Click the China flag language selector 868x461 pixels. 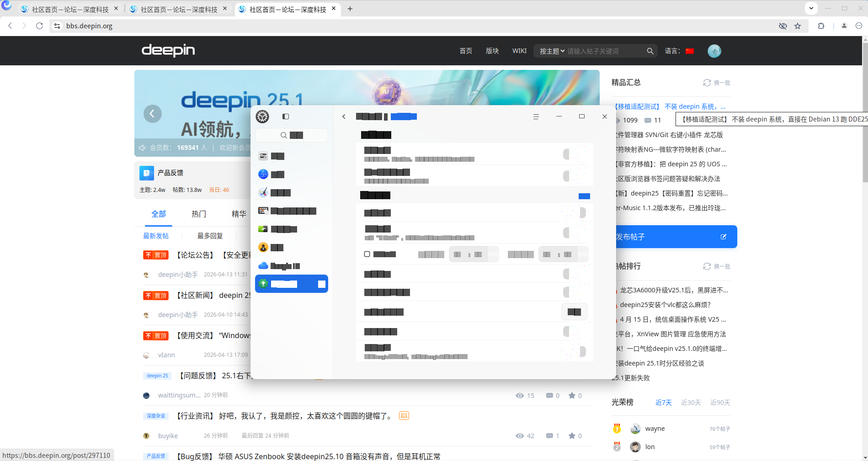pos(690,51)
